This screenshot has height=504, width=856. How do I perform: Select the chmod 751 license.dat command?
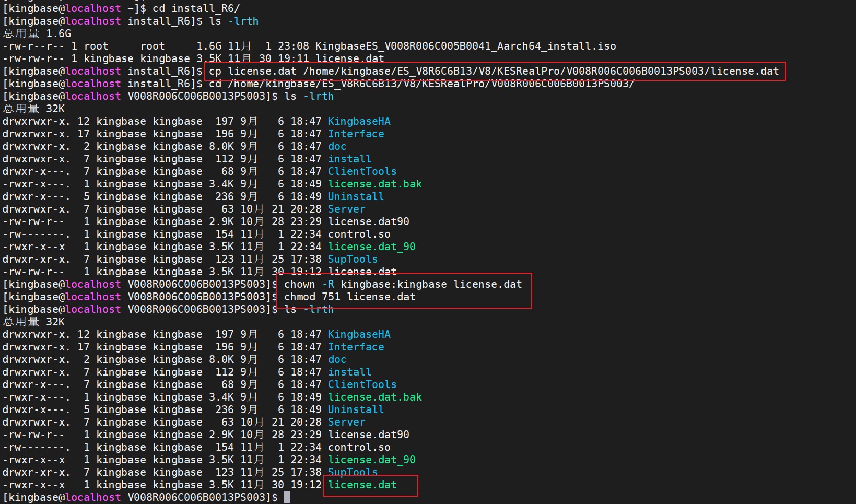tap(349, 297)
